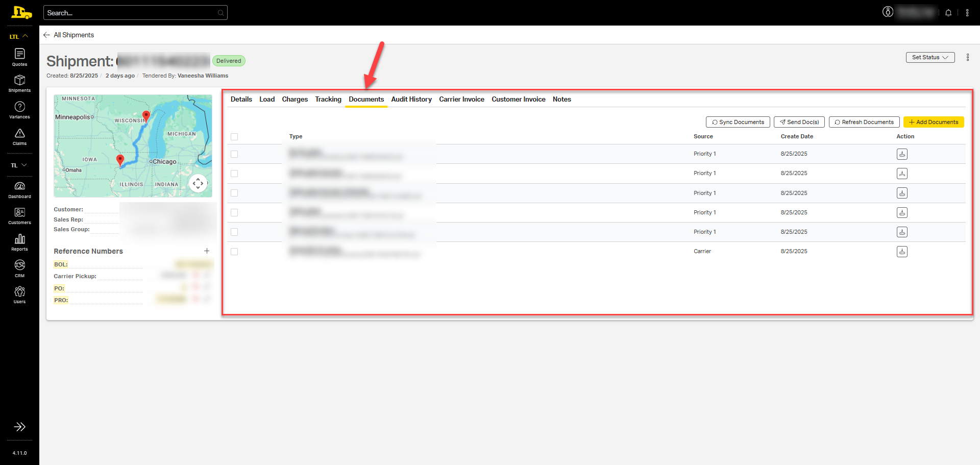
Task: Switch to the Details tab
Action: [241, 100]
